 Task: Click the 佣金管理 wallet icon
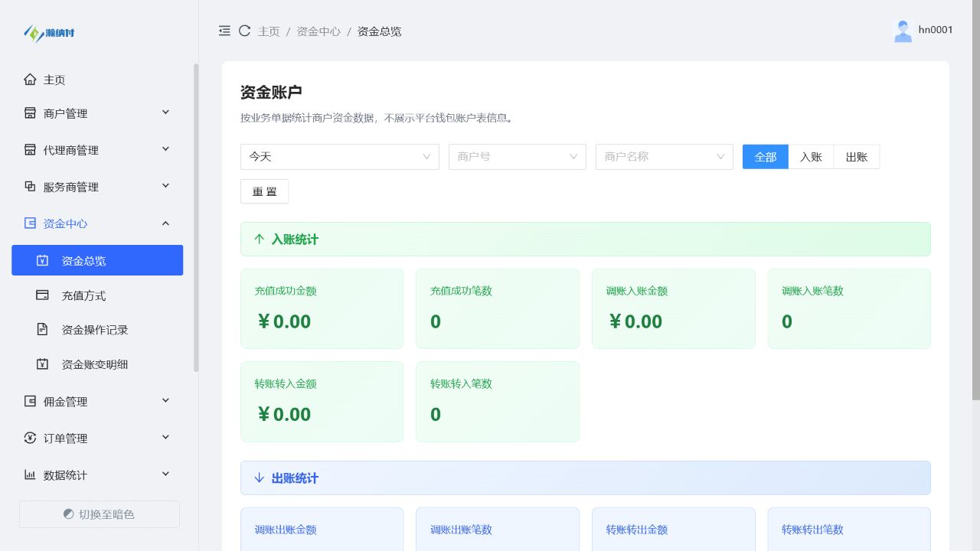pos(30,401)
